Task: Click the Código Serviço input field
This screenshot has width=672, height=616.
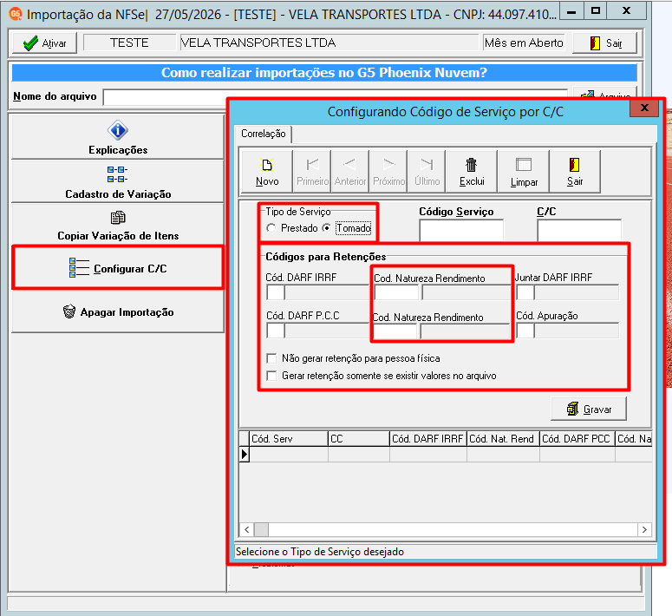Action: pyautogui.click(x=461, y=231)
